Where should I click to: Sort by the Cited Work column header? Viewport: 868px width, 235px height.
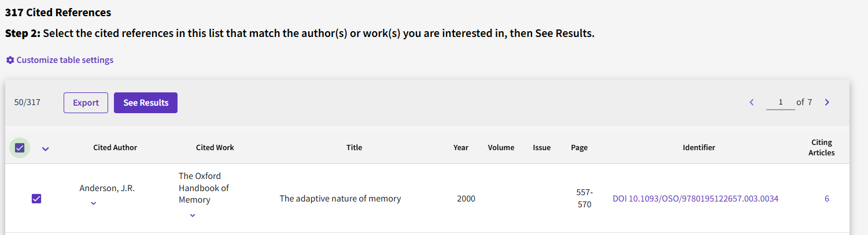215,147
